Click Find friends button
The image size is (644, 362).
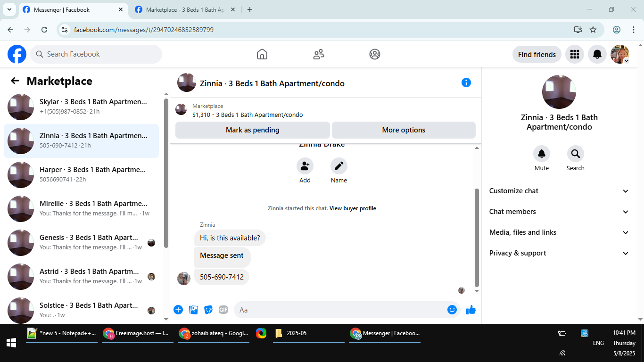(x=537, y=54)
